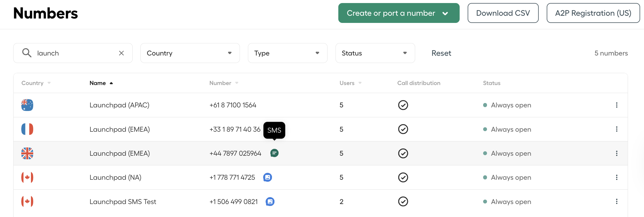
Task: Click the Canada flag for Launchpad (NA)
Action: [27, 177]
